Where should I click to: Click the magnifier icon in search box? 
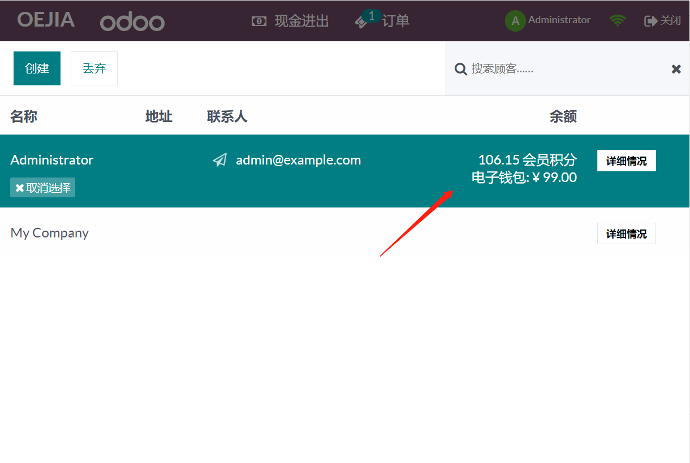(460, 69)
